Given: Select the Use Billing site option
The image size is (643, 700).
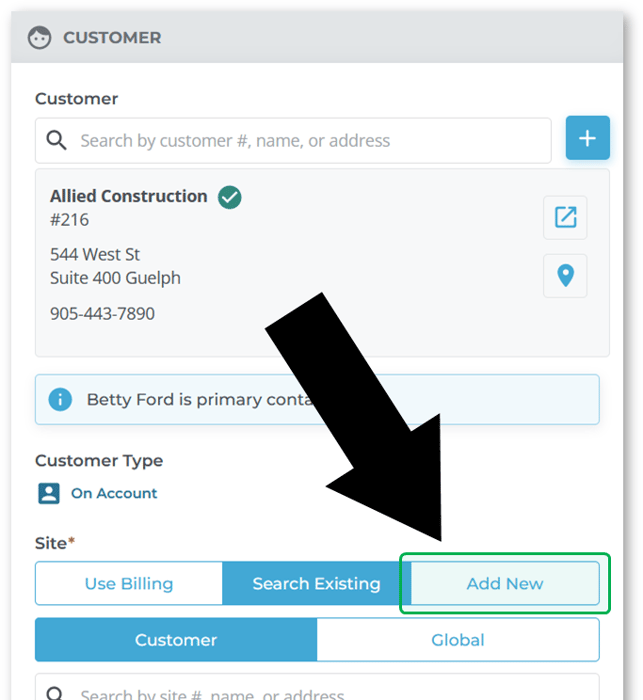Looking at the screenshot, I should click(128, 584).
